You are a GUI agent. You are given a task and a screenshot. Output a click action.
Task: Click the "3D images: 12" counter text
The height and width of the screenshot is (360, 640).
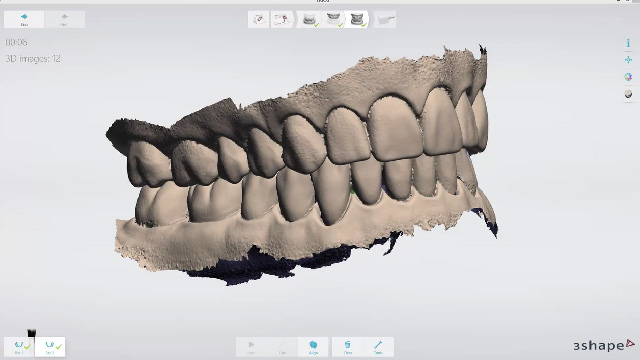click(x=33, y=59)
